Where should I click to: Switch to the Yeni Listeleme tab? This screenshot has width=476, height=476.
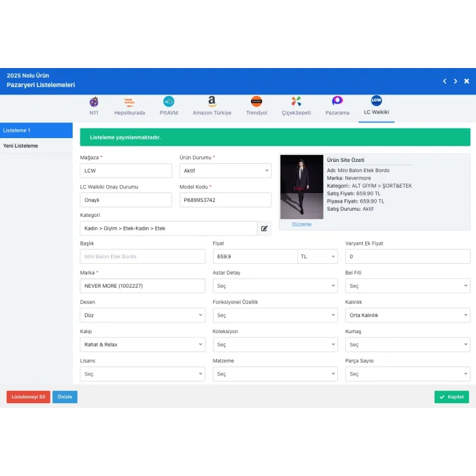point(36,146)
